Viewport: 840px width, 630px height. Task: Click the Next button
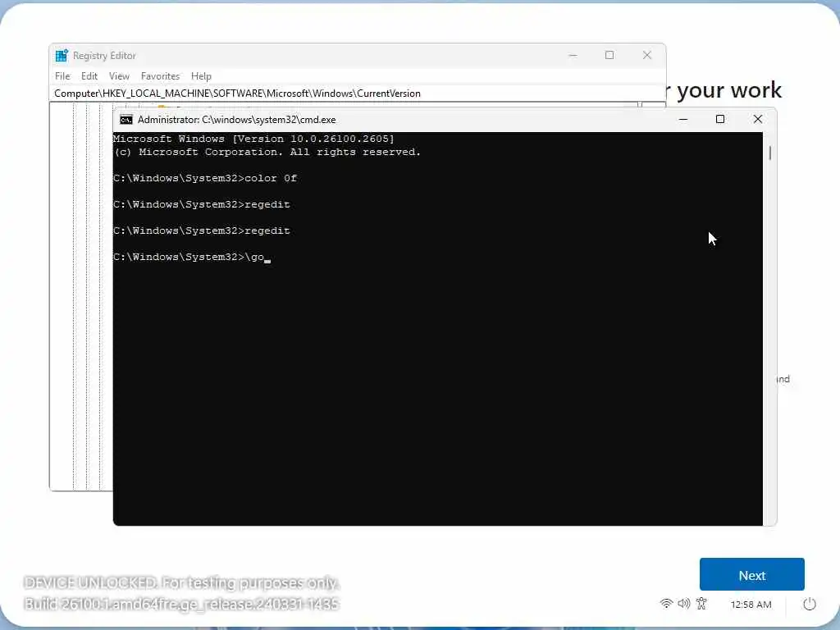click(751, 575)
